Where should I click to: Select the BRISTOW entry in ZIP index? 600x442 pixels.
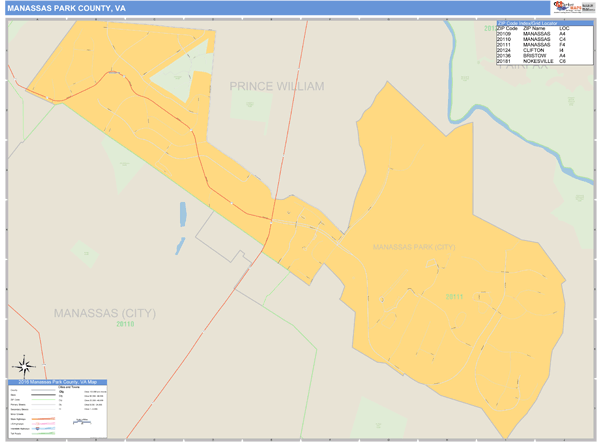pyautogui.click(x=535, y=55)
